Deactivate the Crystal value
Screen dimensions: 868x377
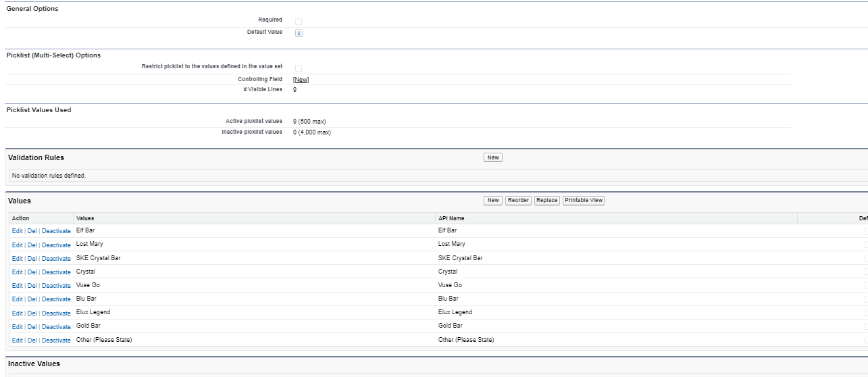(56, 272)
